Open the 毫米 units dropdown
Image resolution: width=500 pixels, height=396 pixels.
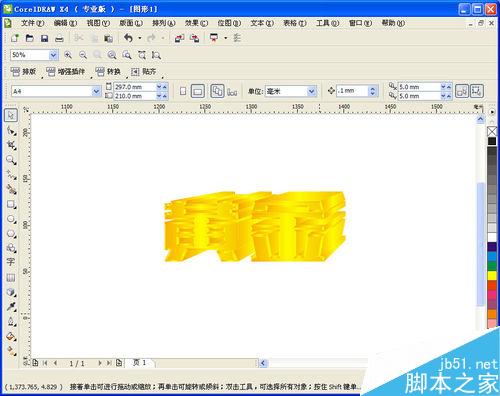point(311,91)
